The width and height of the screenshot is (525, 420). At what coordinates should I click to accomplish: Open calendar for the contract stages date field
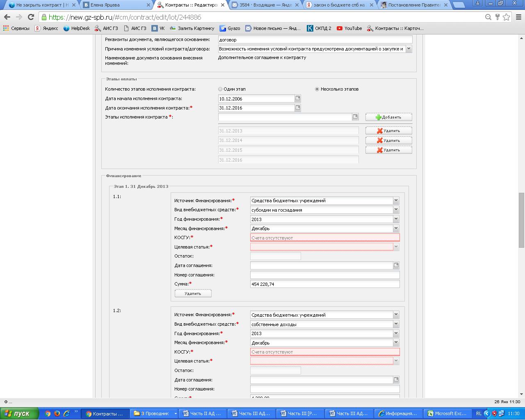click(x=355, y=117)
